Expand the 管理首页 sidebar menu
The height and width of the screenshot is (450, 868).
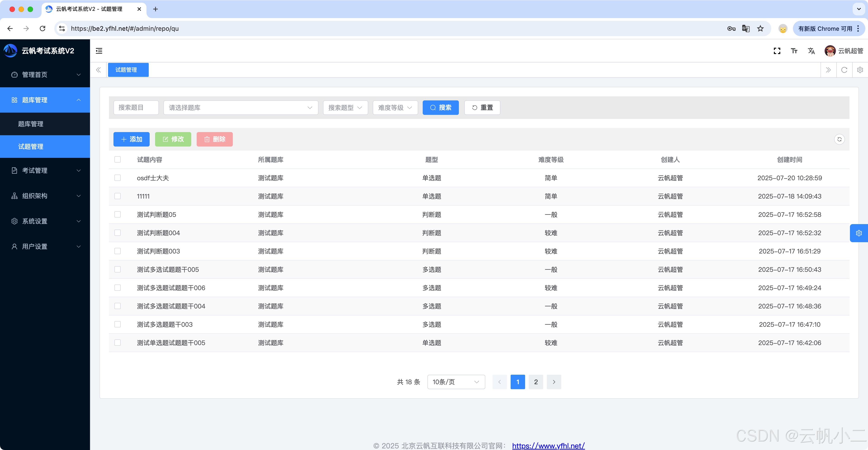(x=45, y=74)
